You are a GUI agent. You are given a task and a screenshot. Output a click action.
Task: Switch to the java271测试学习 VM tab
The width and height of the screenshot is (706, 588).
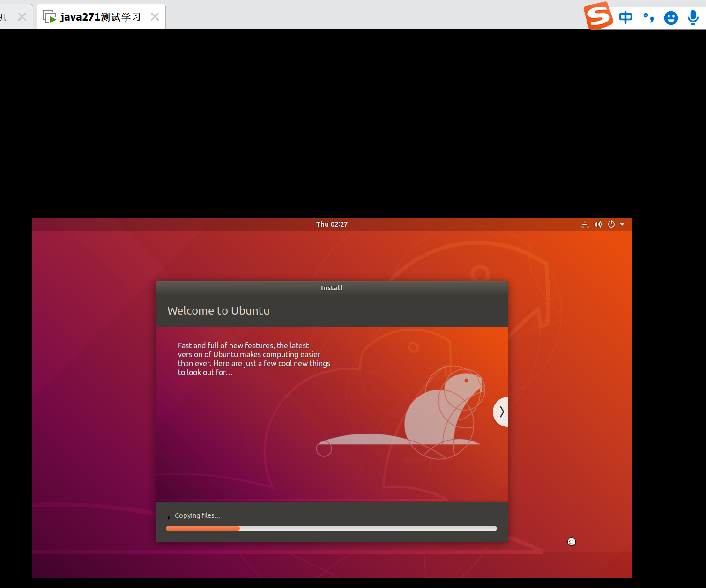pos(101,17)
